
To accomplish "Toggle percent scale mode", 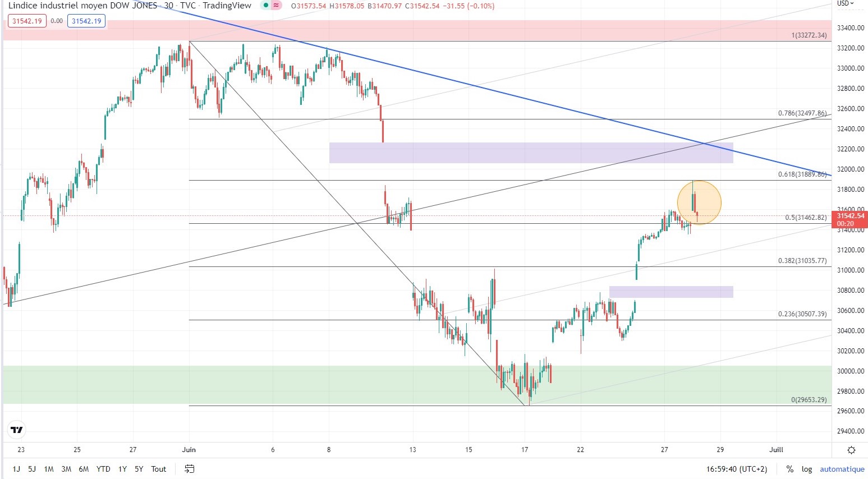I will tap(790, 469).
